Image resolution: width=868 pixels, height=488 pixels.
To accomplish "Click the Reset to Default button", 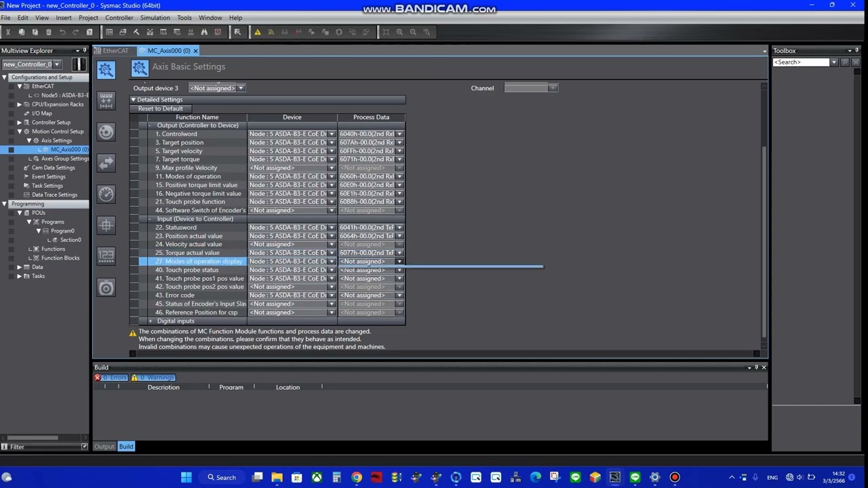I will 161,108.
